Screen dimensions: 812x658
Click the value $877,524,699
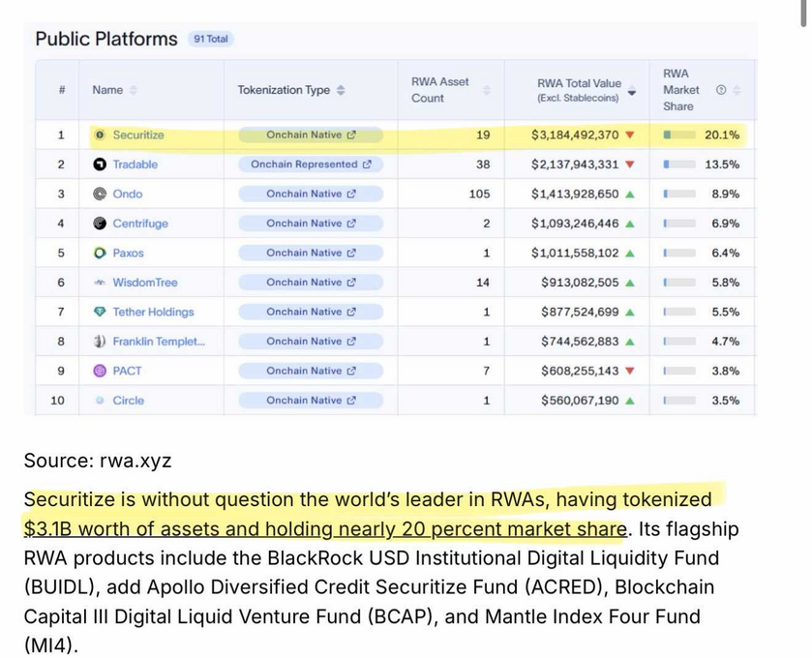point(580,312)
